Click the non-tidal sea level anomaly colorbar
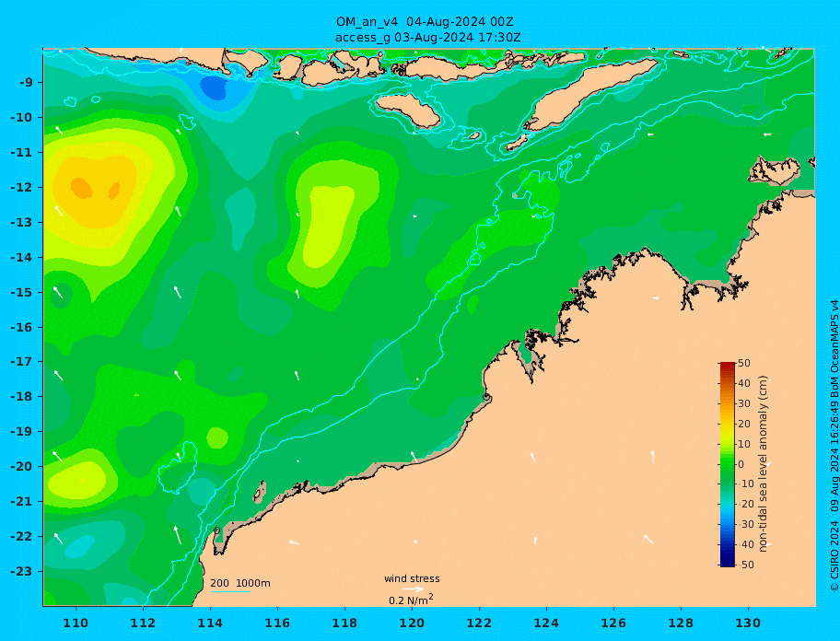 (727, 464)
